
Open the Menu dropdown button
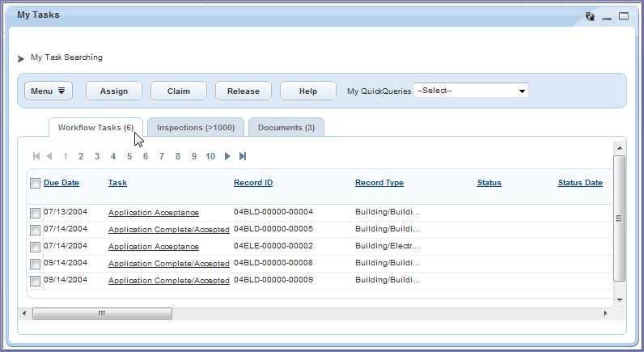click(49, 91)
